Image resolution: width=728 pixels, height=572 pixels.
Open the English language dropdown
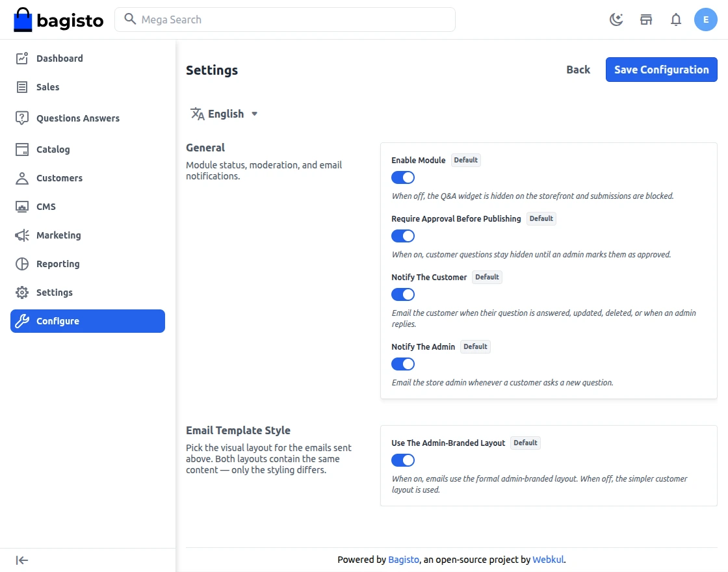pos(224,114)
